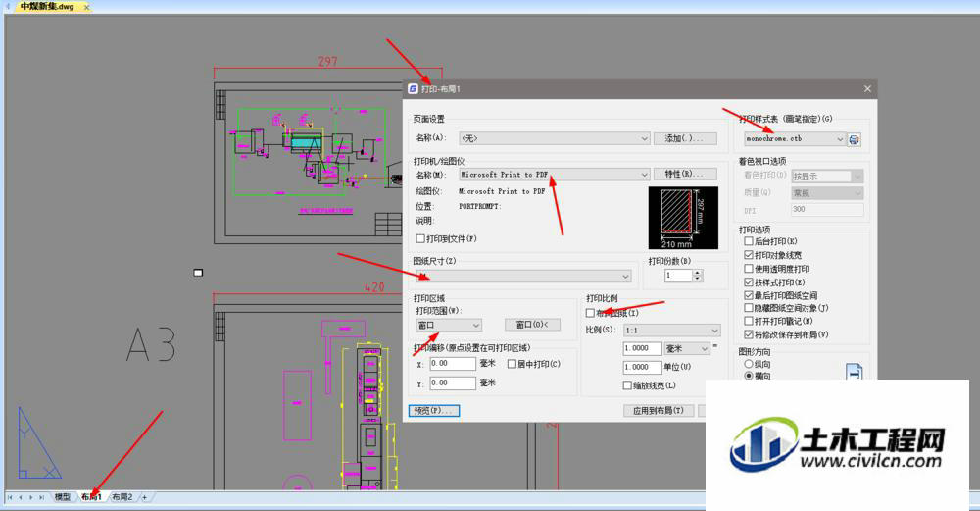
Task: Switch to the 布局2 tab
Action: click(x=122, y=497)
